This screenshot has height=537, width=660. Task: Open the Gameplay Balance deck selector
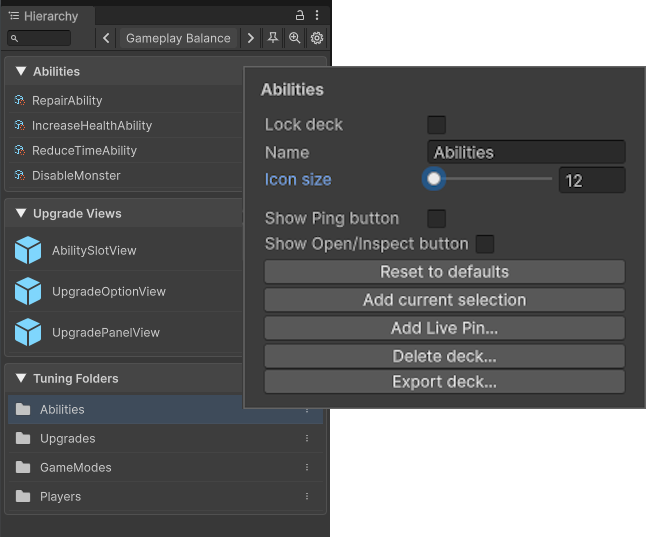178,38
